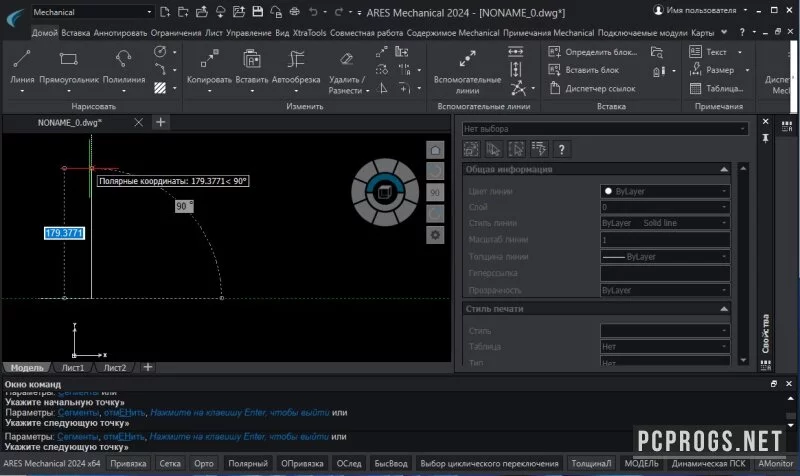This screenshot has width=800, height=476.
Task: Close the NONAME_0.dwg document tab
Action: coord(138,122)
